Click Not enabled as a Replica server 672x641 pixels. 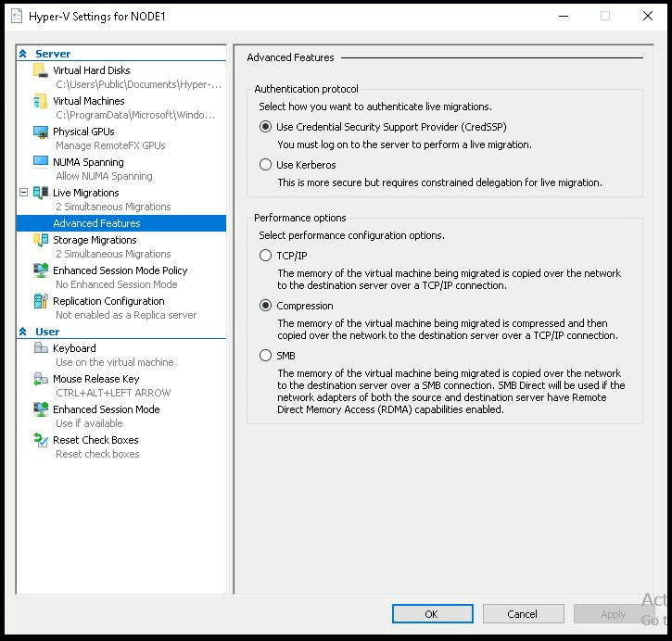click(x=126, y=315)
